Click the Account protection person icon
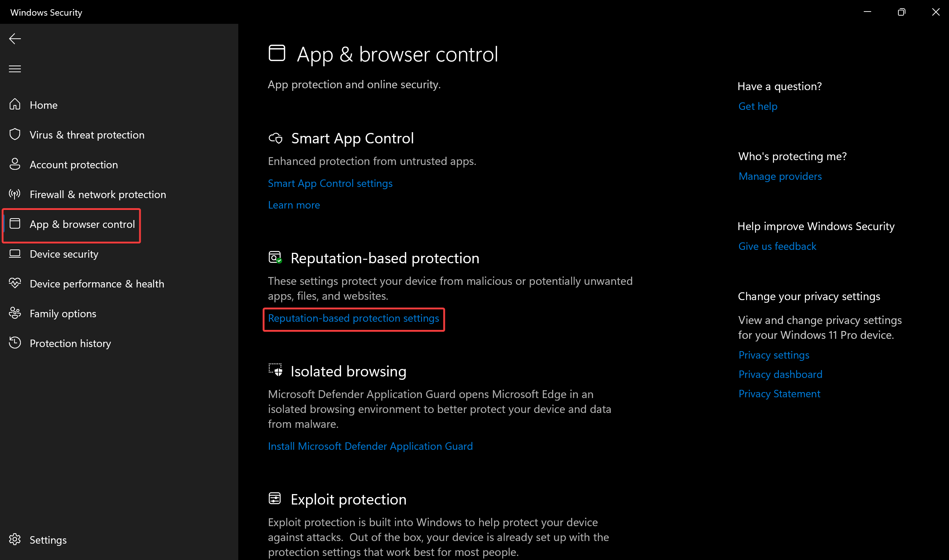The width and height of the screenshot is (949, 560). click(15, 164)
